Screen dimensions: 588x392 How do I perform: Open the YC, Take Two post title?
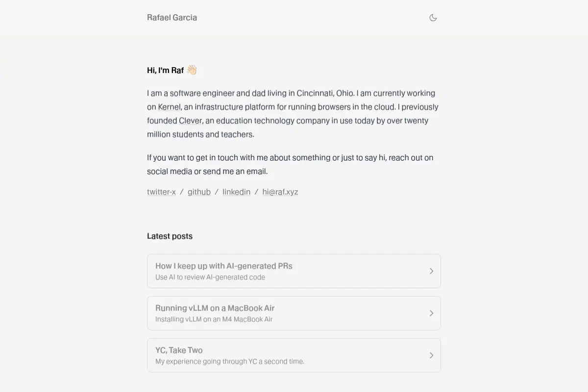click(179, 350)
